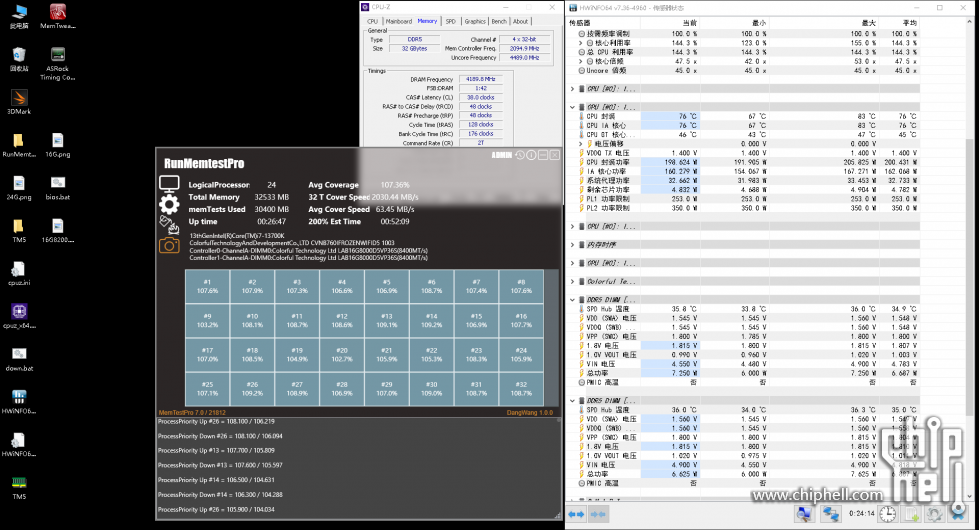
Task: Switch to Mainboard tab in CPU-Z
Action: click(x=399, y=21)
